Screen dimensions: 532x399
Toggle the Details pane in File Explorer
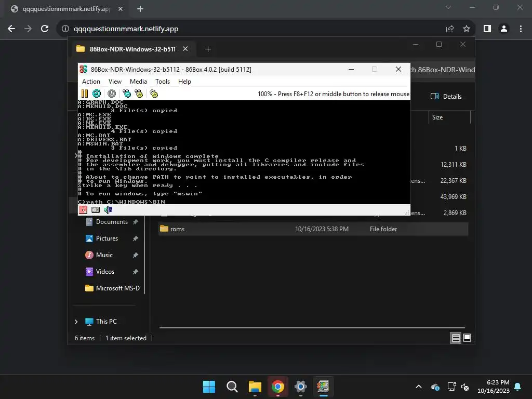446,96
